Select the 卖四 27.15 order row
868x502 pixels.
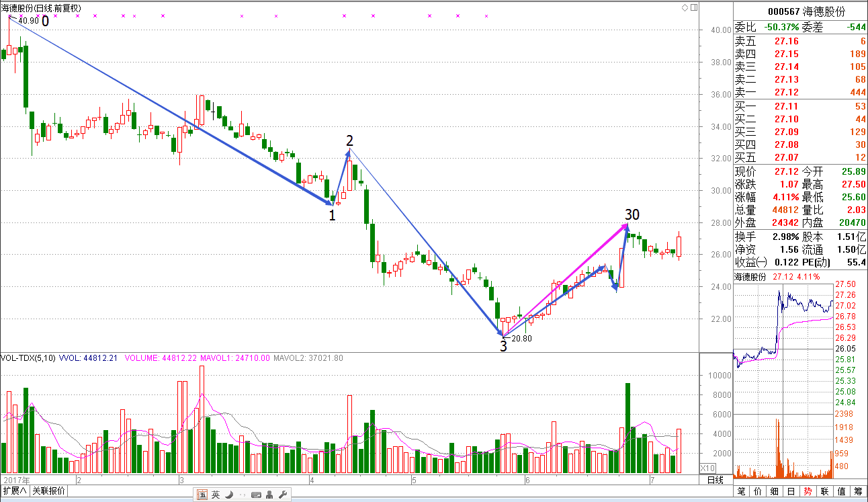click(x=800, y=54)
